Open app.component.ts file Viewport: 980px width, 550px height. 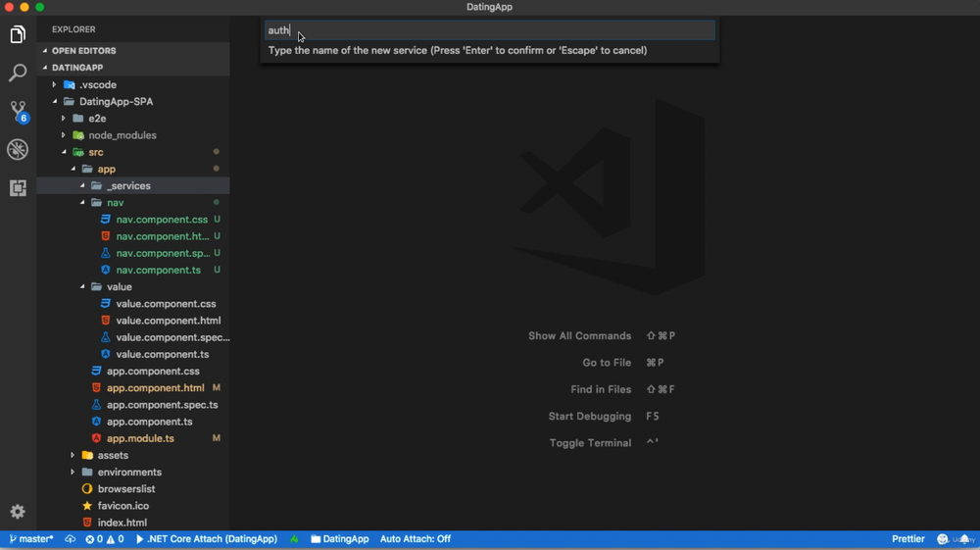point(133,422)
